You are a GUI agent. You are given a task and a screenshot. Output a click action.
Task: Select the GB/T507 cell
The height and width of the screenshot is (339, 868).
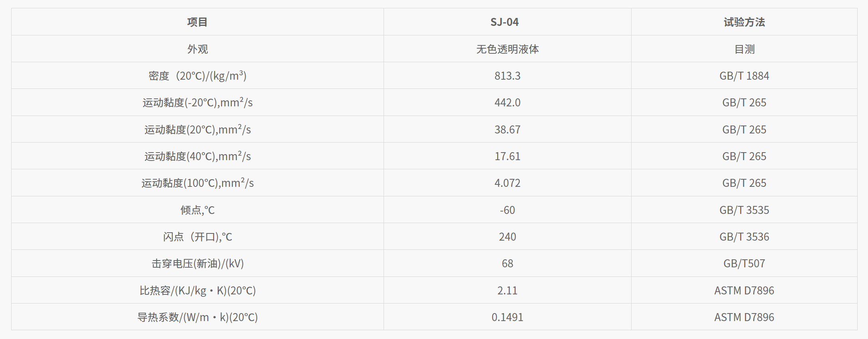coord(744,263)
